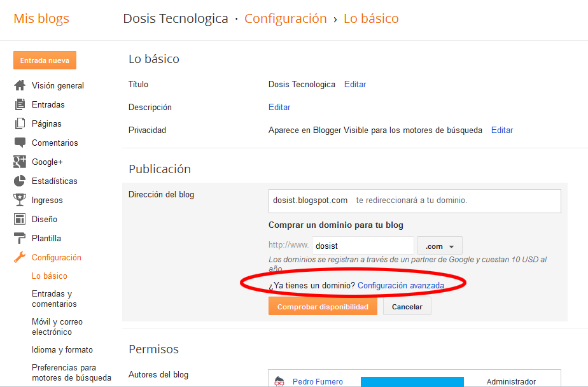
Task: Select Google+ menu item
Action: pyautogui.click(x=47, y=162)
